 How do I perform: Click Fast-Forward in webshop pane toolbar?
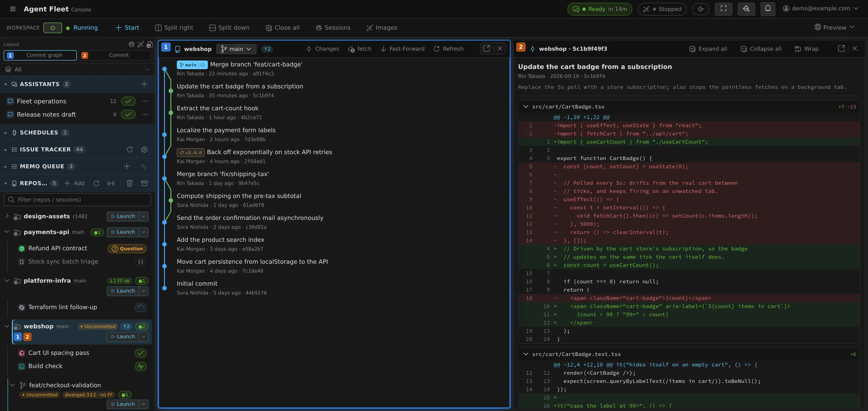click(x=402, y=49)
